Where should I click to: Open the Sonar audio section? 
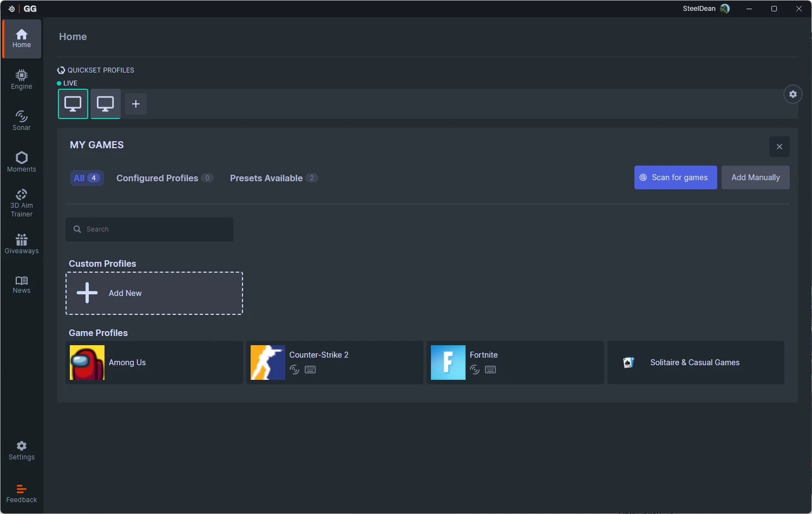[x=22, y=121]
